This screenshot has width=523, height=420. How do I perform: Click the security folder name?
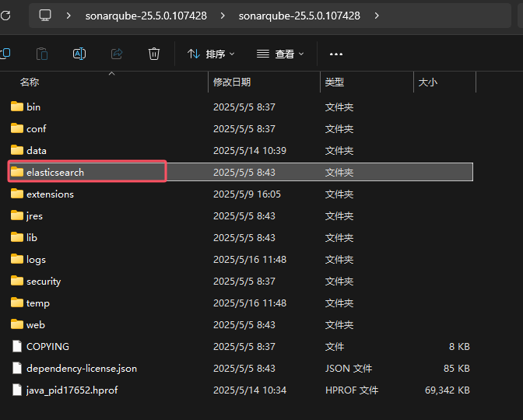click(44, 282)
